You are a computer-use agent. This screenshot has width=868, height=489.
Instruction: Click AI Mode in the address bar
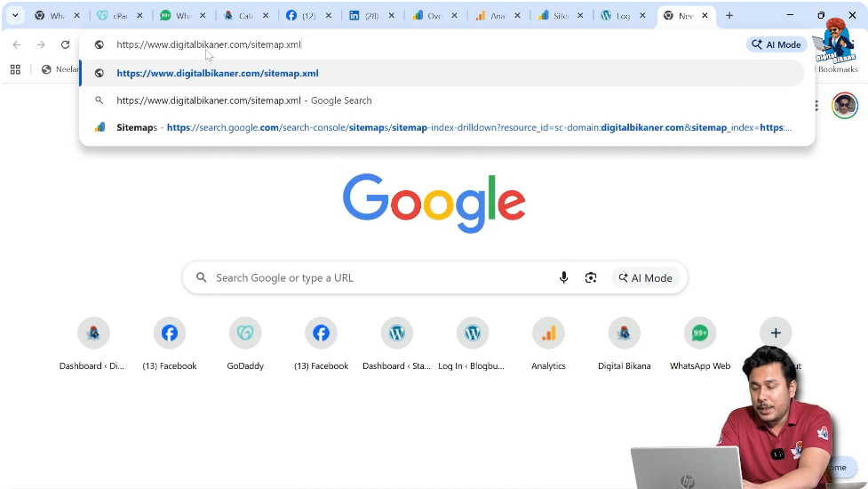coord(776,44)
